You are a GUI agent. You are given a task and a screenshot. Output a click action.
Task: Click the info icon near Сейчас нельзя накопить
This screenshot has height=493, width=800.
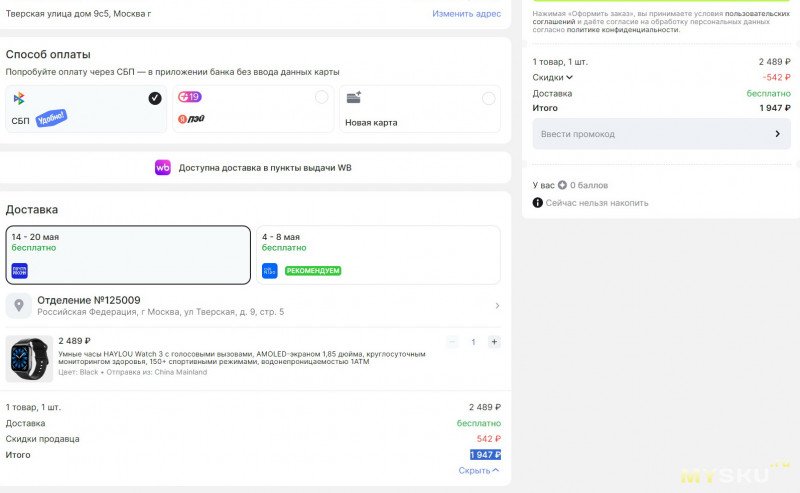(538, 203)
